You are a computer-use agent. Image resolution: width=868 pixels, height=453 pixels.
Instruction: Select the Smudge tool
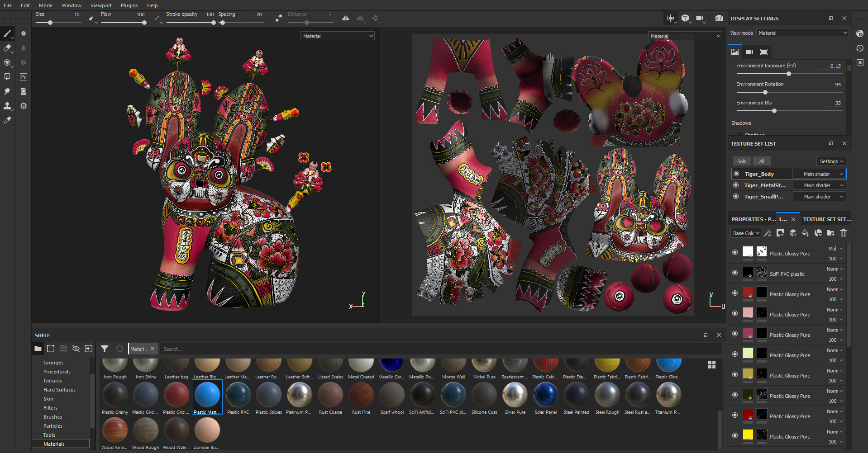[x=7, y=91]
